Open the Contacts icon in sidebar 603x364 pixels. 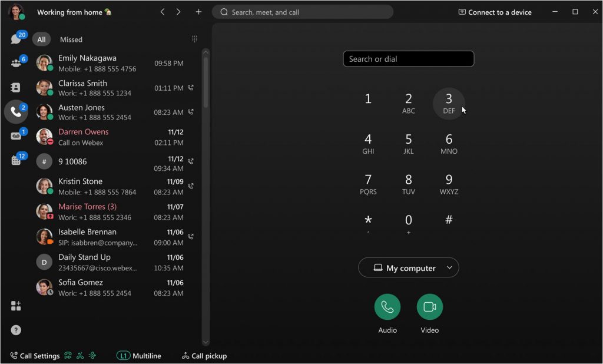pyautogui.click(x=16, y=87)
